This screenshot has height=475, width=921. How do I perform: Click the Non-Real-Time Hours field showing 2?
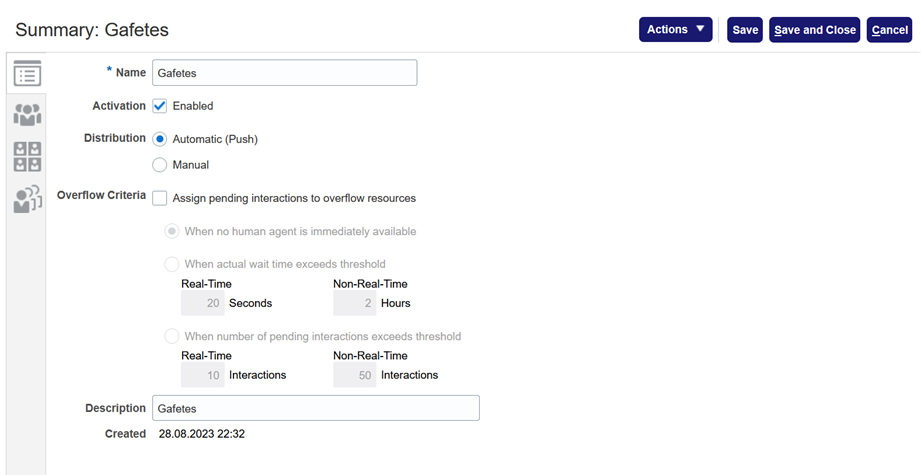point(355,303)
